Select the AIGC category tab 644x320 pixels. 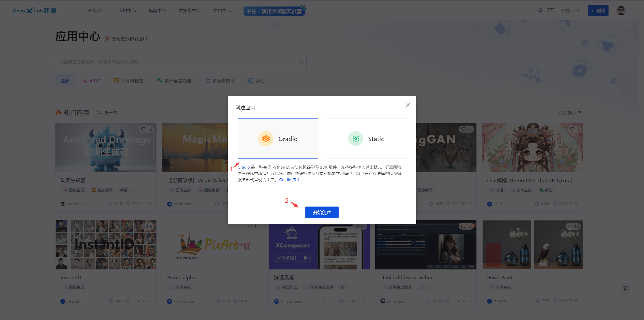(91, 81)
